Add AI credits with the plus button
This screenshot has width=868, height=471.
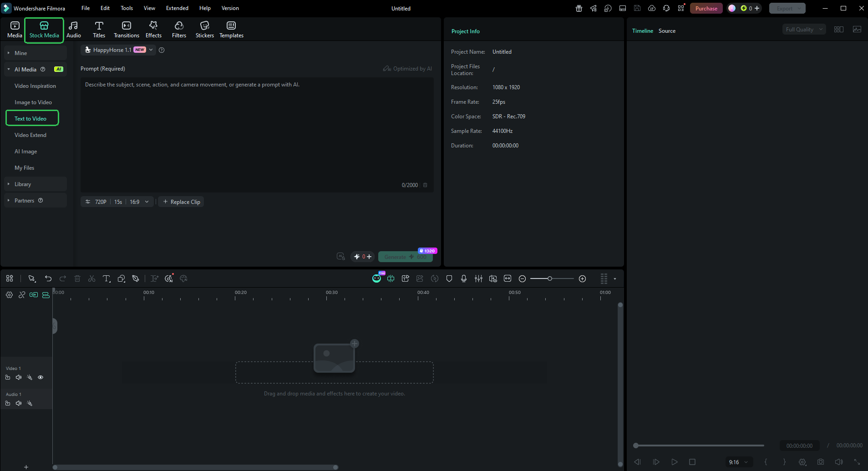pyautogui.click(x=369, y=257)
